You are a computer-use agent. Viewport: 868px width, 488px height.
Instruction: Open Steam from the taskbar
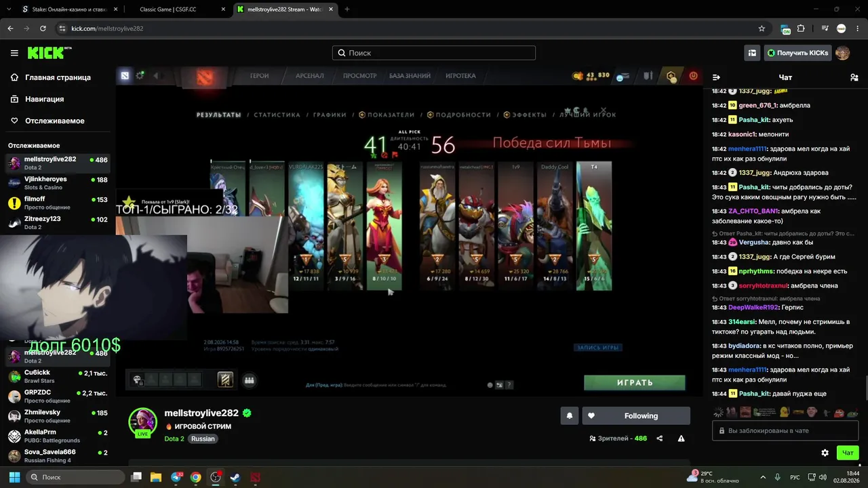click(235, 477)
